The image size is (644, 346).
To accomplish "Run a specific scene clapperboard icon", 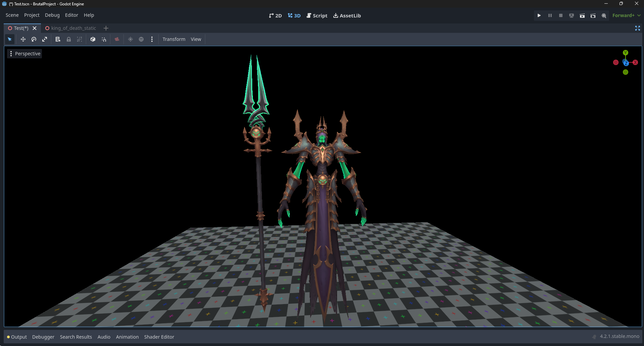I will click(593, 15).
